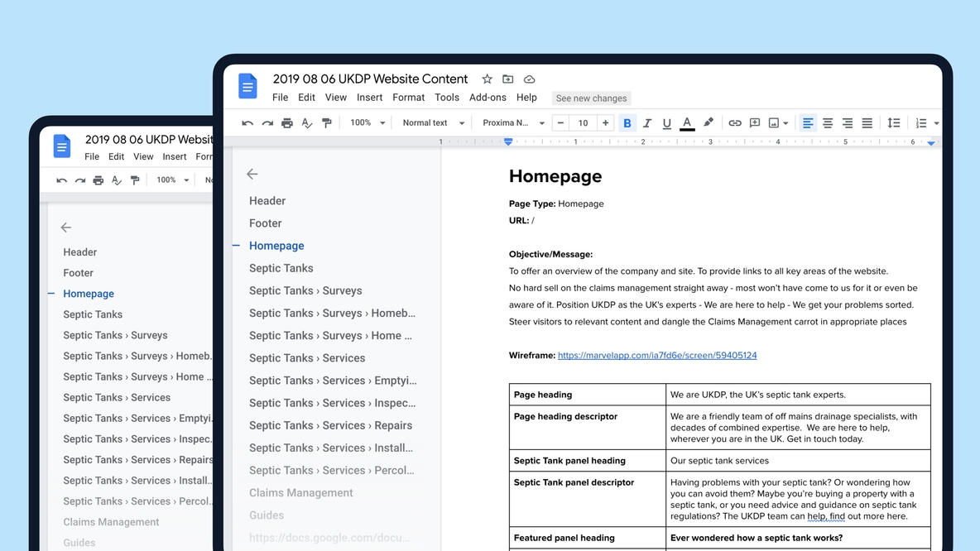This screenshot has height=551, width=980.
Task: Select center alignment
Action: (x=828, y=122)
